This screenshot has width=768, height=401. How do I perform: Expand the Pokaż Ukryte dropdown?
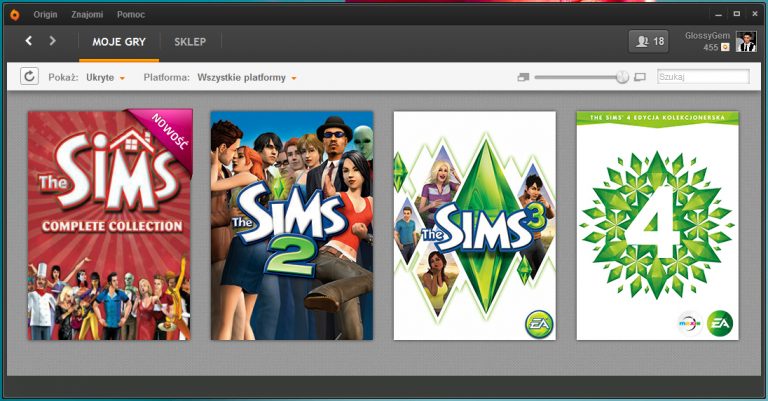pos(105,77)
